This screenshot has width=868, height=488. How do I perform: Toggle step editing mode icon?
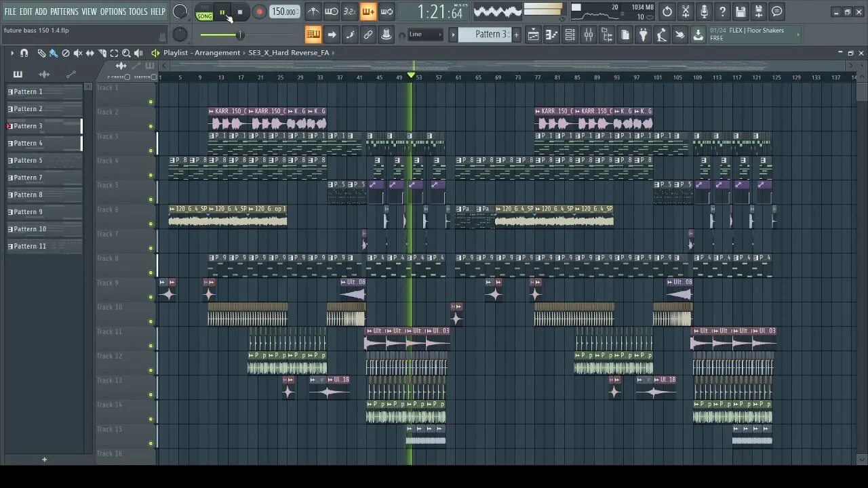[x=350, y=34]
